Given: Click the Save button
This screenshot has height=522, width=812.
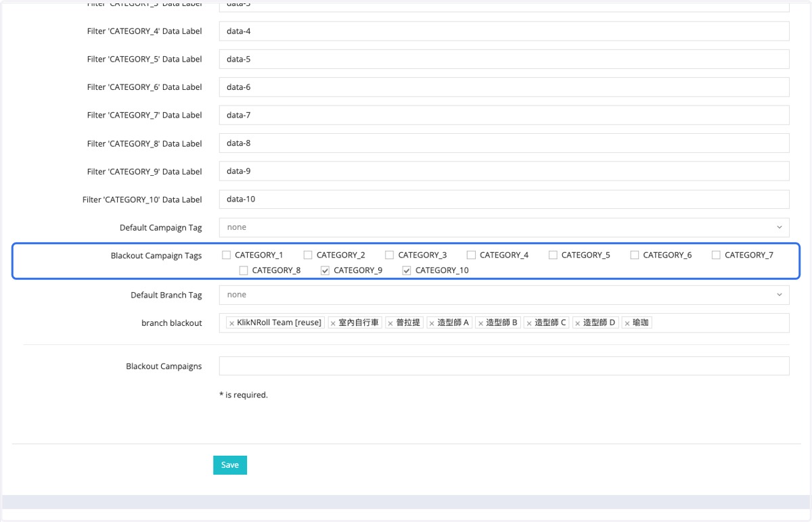Looking at the screenshot, I should [230, 465].
